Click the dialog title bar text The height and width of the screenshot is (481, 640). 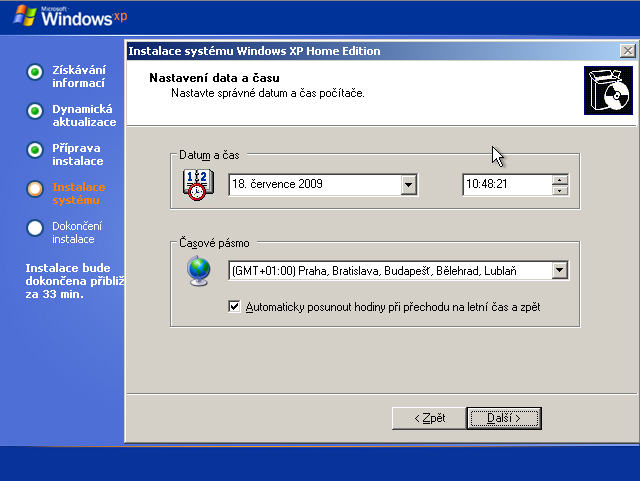(x=254, y=51)
